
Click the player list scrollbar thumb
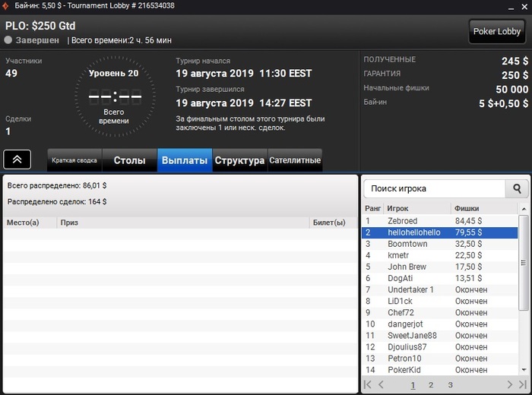tap(524, 262)
